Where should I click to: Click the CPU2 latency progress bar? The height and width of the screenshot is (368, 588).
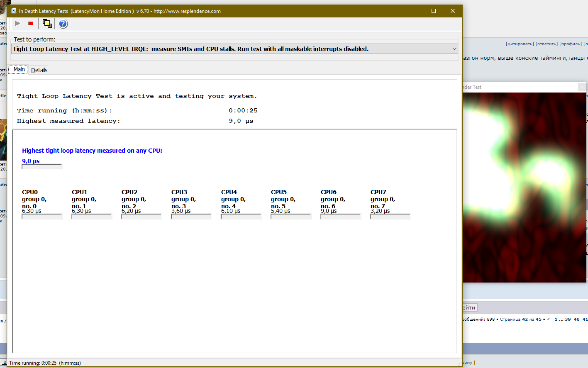tap(142, 217)
